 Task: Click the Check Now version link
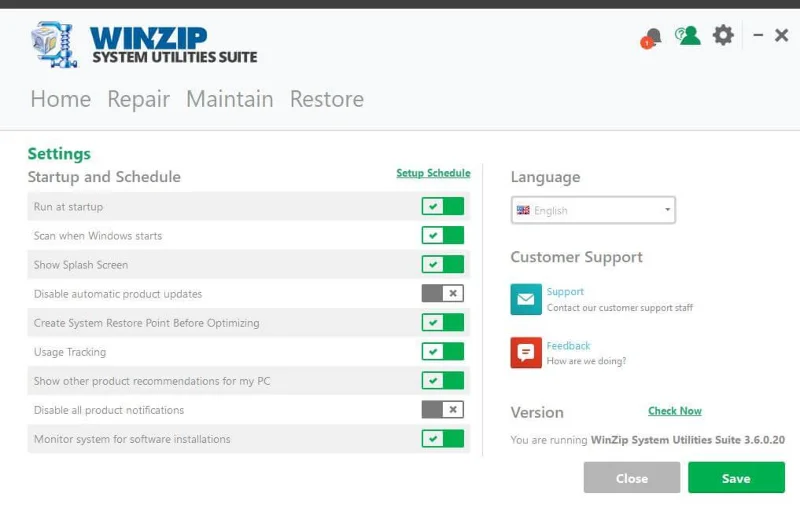(674, 411)
